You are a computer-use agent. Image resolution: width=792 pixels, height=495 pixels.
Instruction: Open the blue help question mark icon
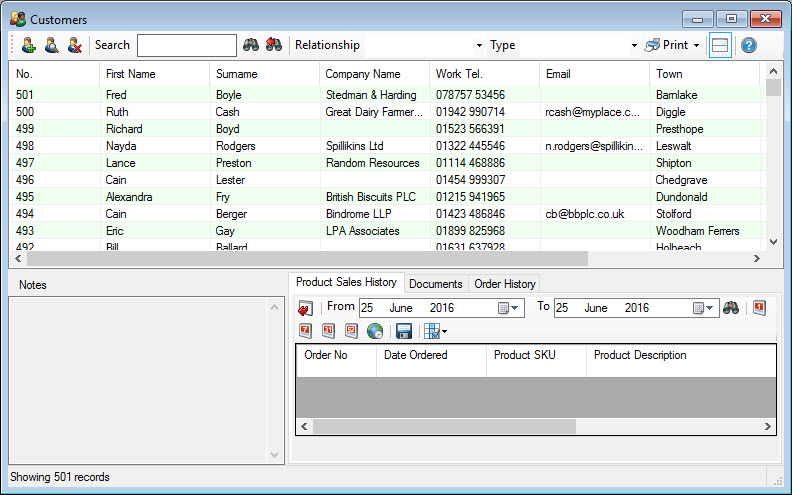(748, 45)
